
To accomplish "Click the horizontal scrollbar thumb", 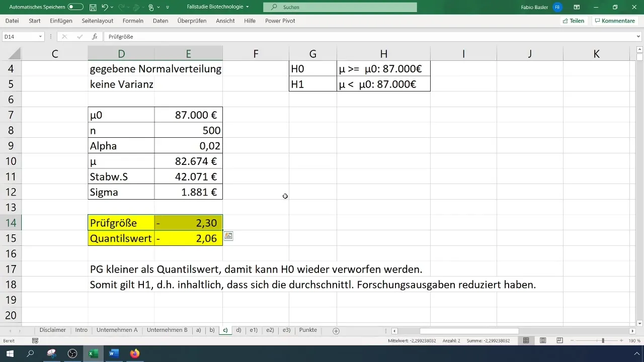I will pos(469,331).
